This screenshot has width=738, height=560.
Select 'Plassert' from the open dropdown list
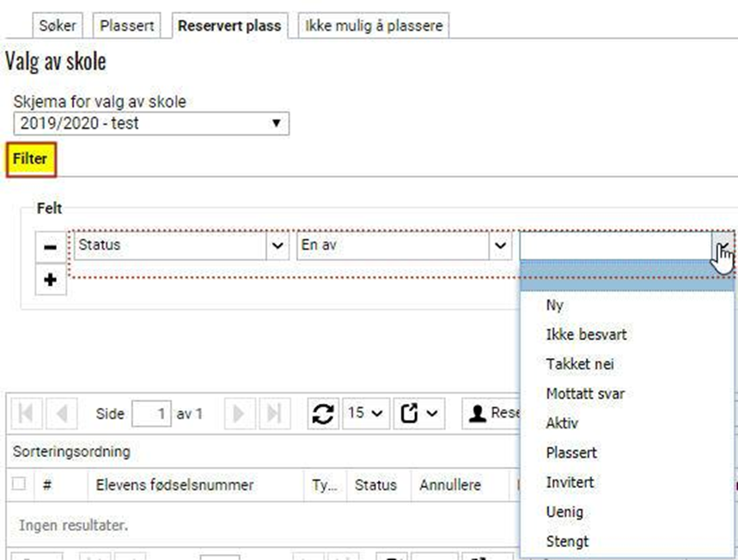(571, 453)
